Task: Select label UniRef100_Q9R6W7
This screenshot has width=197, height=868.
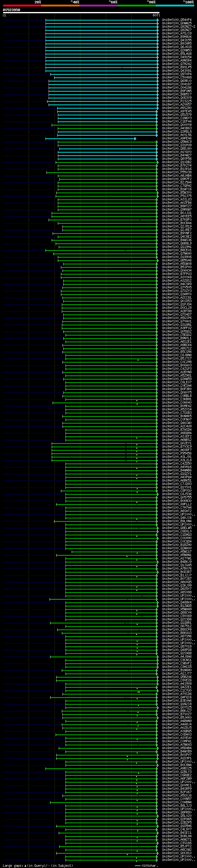Action: (x=177, y=210)
